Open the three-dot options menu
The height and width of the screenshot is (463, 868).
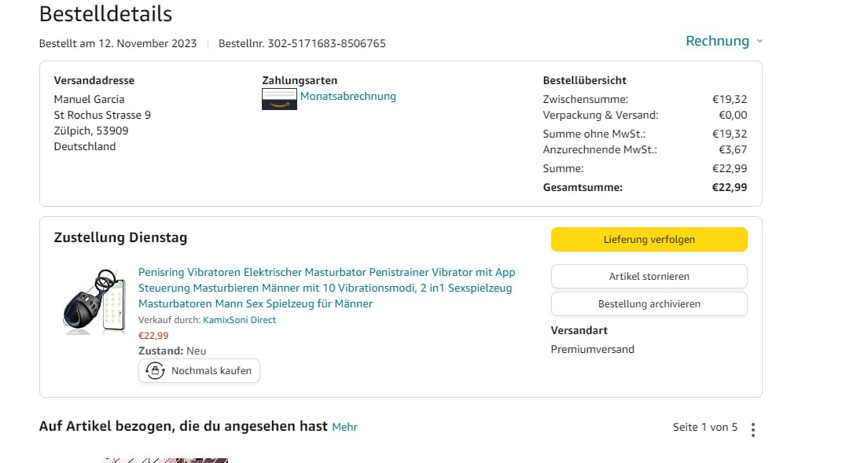point(753,429)
